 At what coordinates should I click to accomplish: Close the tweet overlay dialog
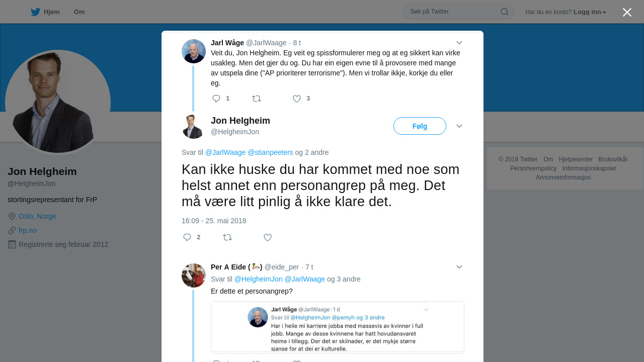[x=627, y=13]
